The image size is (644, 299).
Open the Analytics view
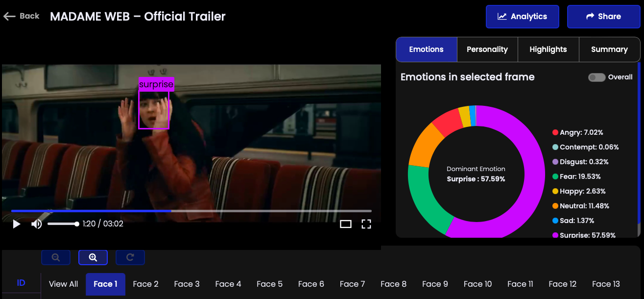coord(523,17)
